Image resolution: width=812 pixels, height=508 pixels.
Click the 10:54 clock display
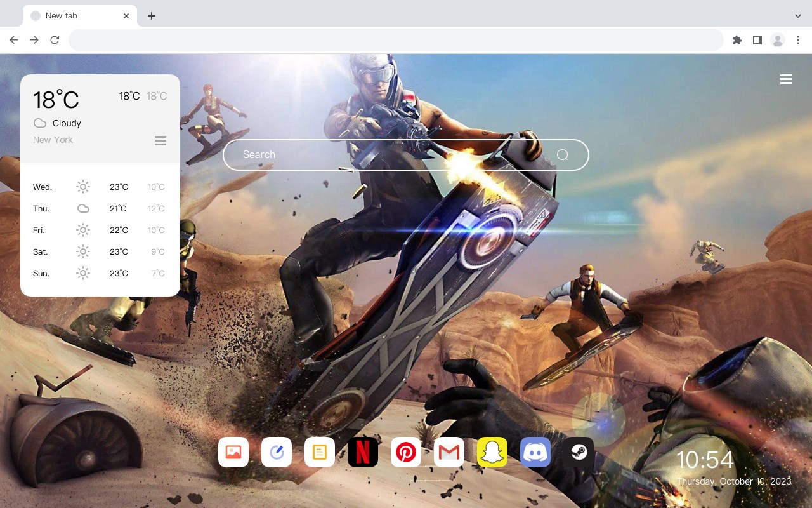[704, 460]
